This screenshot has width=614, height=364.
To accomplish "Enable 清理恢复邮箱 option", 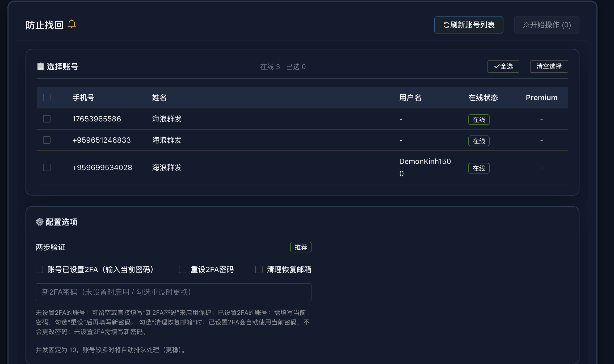I will (x=259, y=269).
